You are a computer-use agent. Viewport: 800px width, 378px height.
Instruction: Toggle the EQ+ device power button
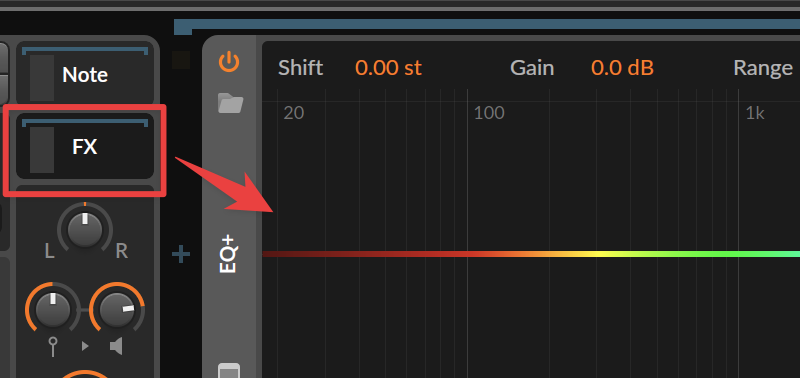coord(229,62)
